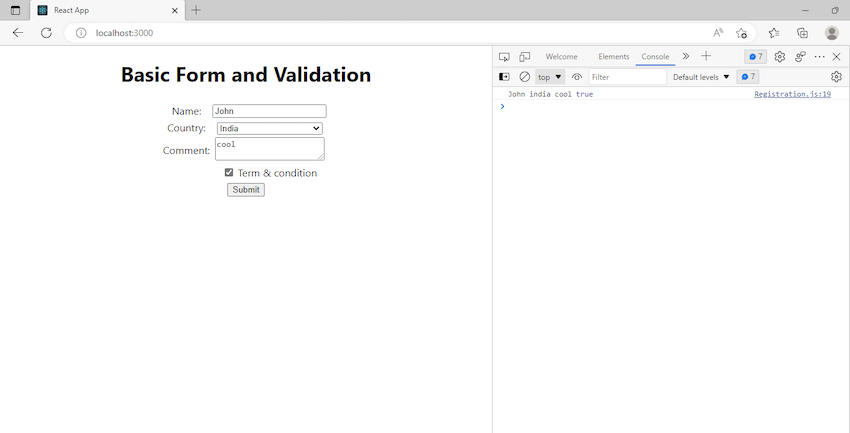Click the browser back arrow

point(18,33)
